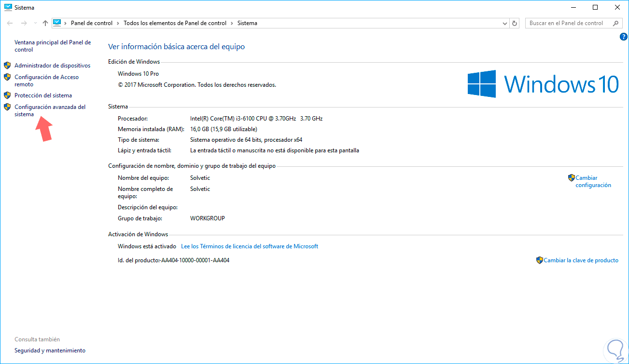
Task: Click the 'Memoria instalada (RAM):' label
Action: (151, 129)
